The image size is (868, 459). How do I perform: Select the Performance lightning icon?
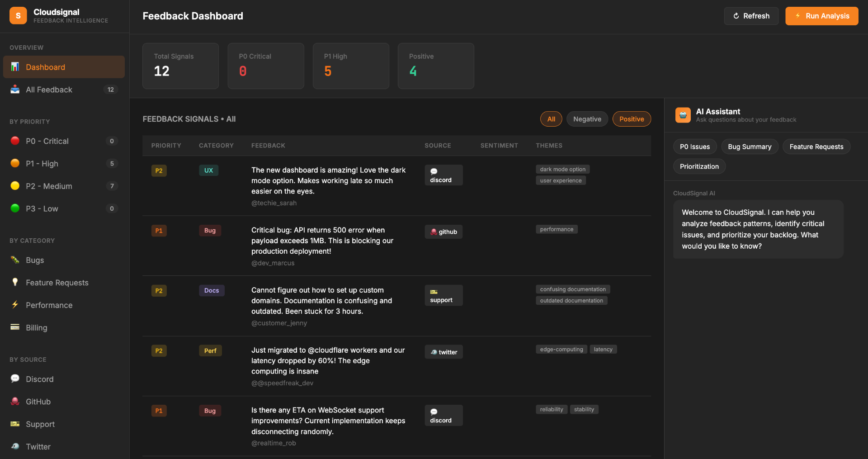coord(15,305)
